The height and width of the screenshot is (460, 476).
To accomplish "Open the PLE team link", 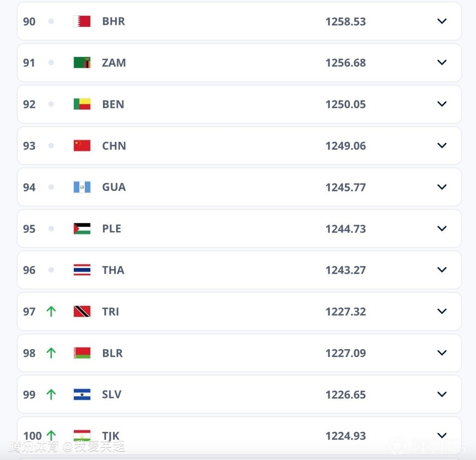I will pyautogui.click(x=112, y=229).
